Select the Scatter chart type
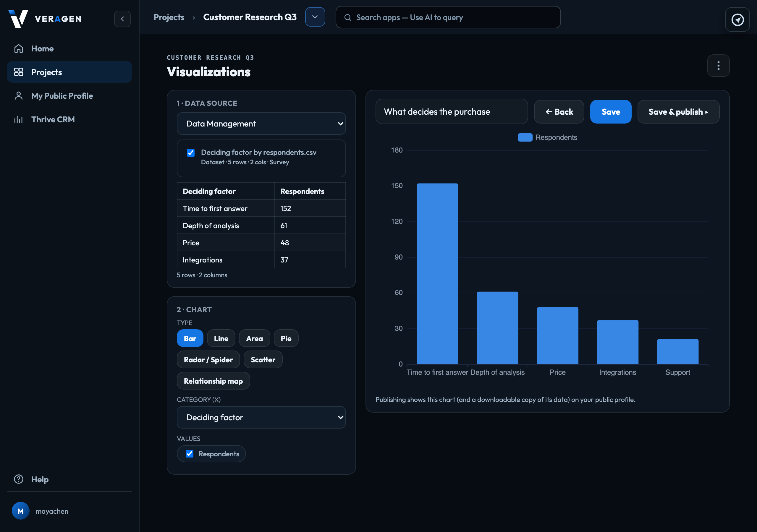 tap(263, 360)
